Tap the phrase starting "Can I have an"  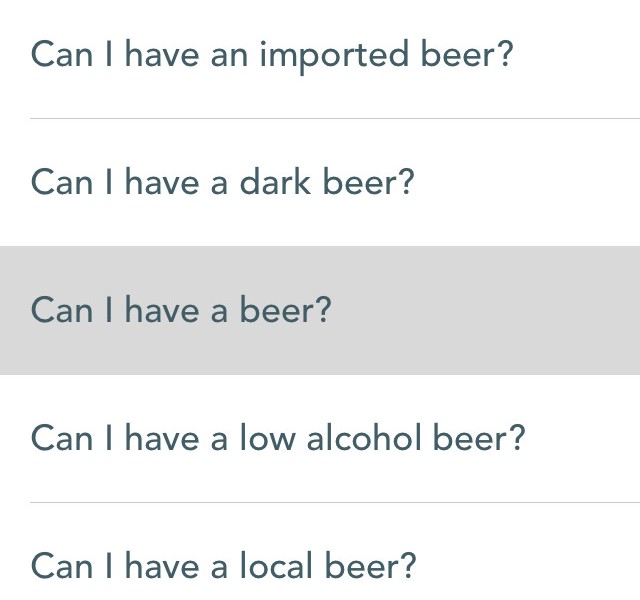click(272, 54)
